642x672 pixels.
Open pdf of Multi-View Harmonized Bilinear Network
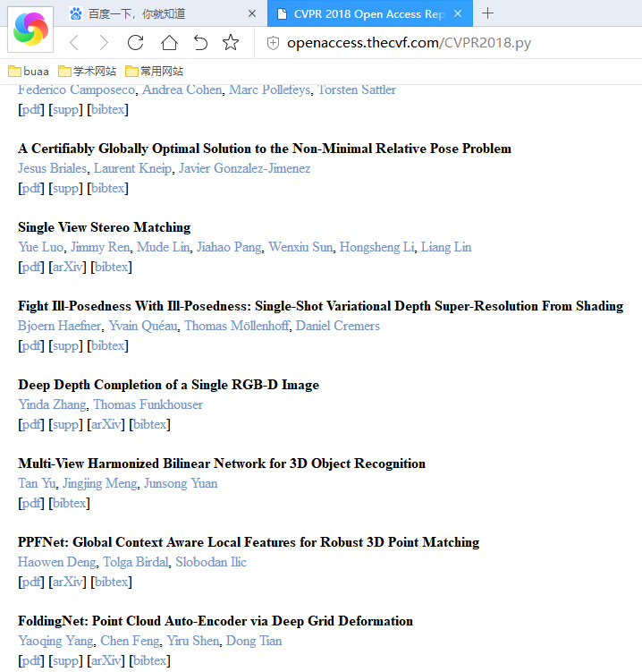[30, 504]
